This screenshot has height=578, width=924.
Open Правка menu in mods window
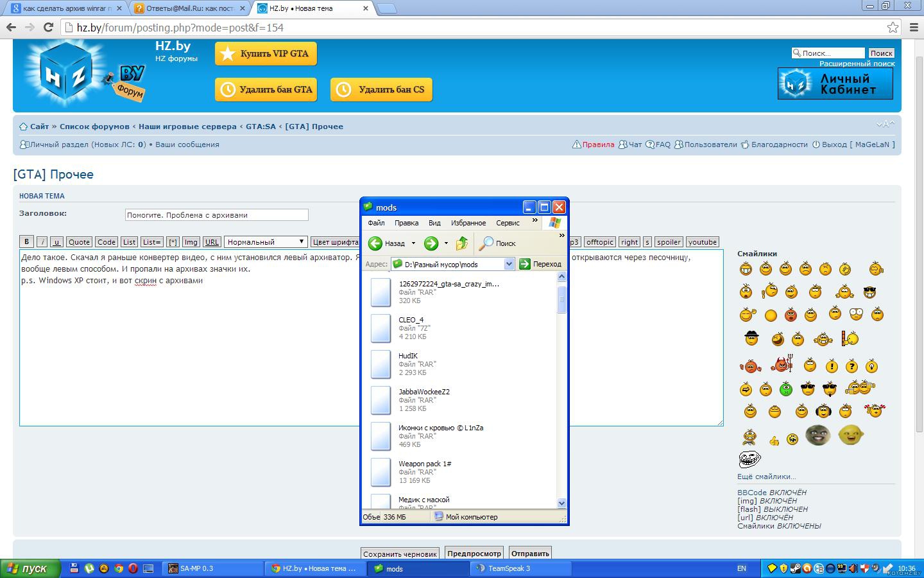[x=406, y=223]
